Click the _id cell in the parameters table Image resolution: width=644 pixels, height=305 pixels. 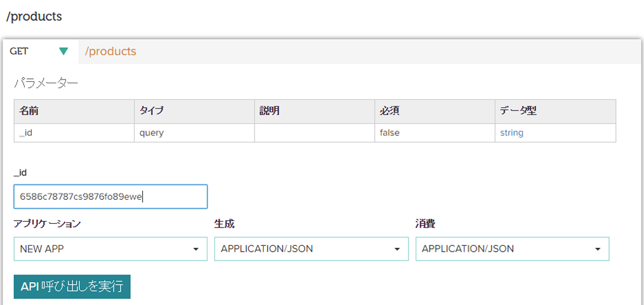coord(26,133)
